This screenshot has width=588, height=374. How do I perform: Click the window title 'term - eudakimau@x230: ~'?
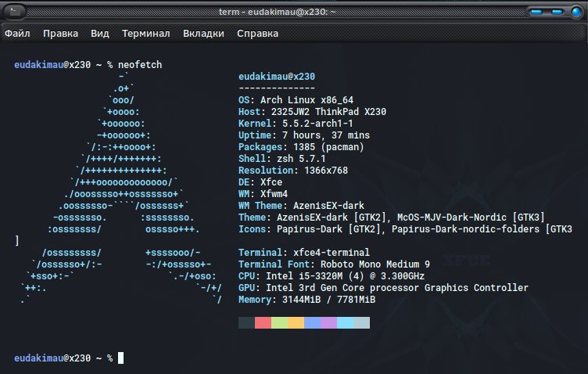point(277,12)
